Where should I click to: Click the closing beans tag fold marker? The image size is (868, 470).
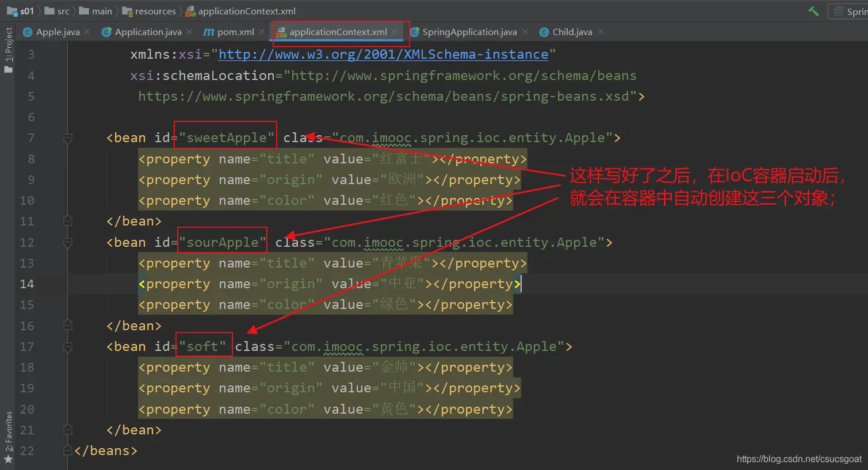[67, 451]
